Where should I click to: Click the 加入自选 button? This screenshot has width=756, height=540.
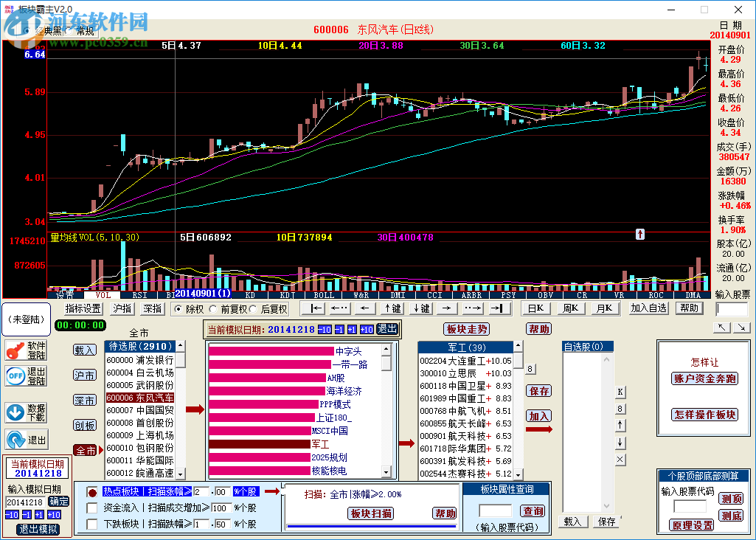(x=648, y=308)
